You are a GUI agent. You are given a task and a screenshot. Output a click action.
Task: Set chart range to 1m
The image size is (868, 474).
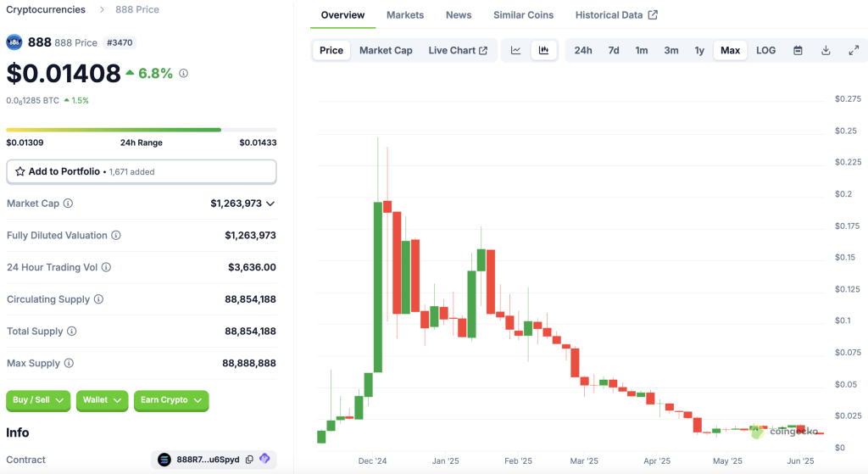coord(642,50)
